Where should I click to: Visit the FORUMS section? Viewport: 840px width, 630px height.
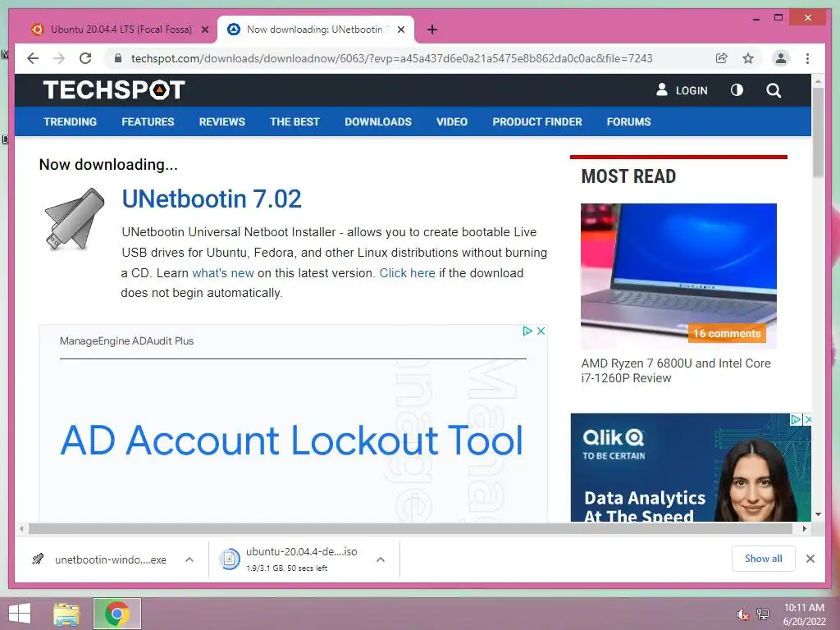pyautogui.click(x=628, y=121)
